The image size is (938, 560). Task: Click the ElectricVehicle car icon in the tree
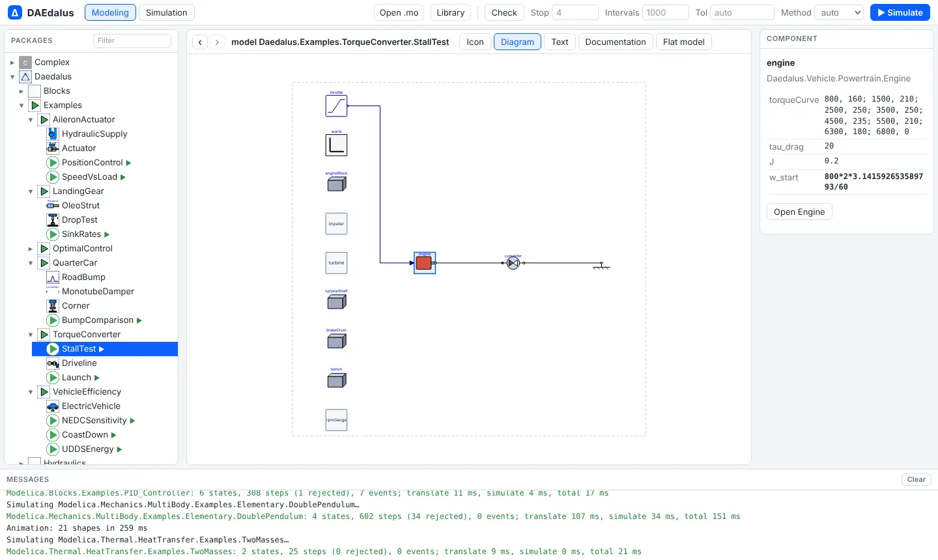click(53, 406)
